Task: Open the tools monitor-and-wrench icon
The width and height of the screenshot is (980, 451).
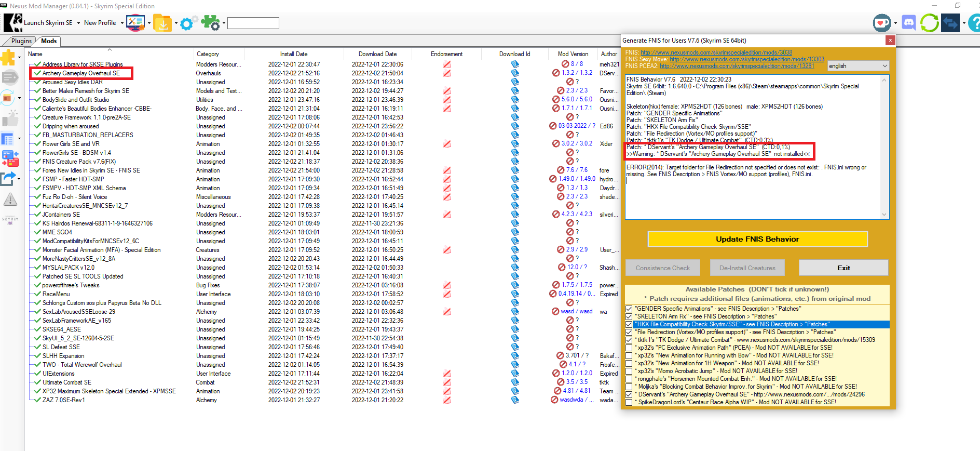Action: 135,23
